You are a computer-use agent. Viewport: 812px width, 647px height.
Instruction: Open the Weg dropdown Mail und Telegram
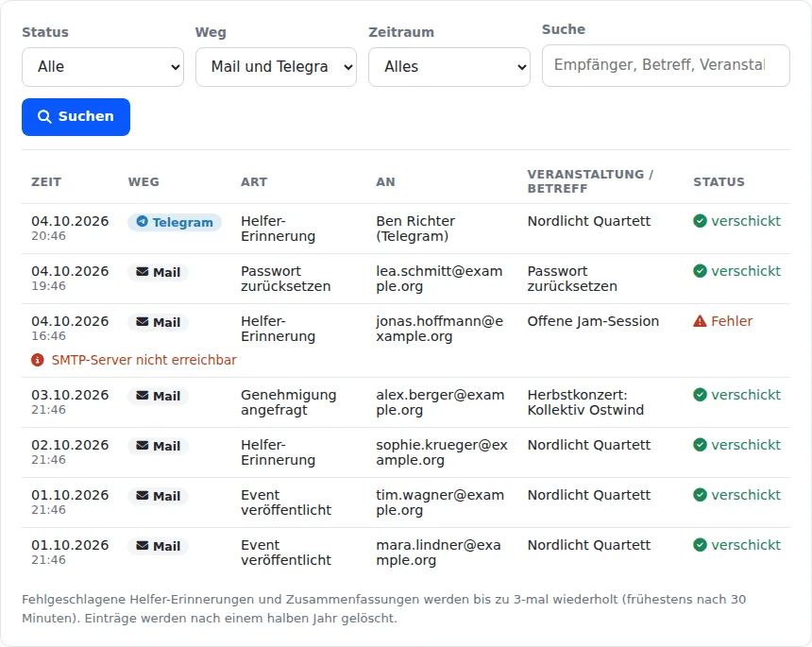(276, 67)
